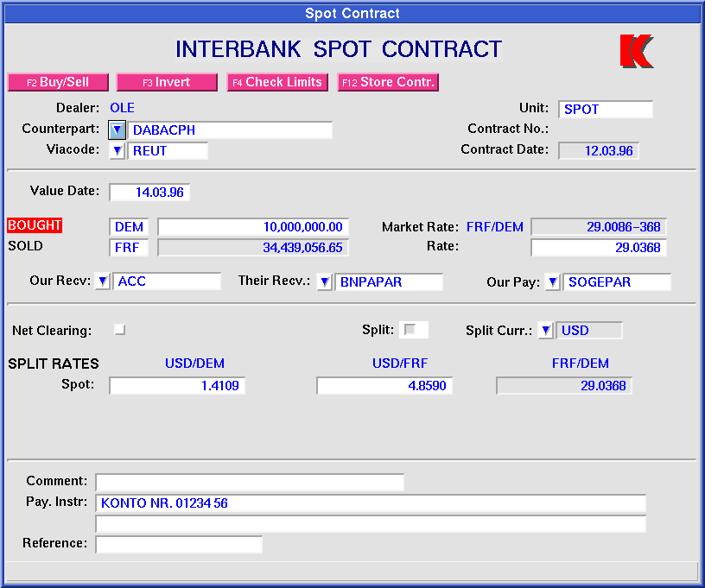The image size is (705, 588).
Task: Toggle the Net Clearing checkbox
Action: 119,330
